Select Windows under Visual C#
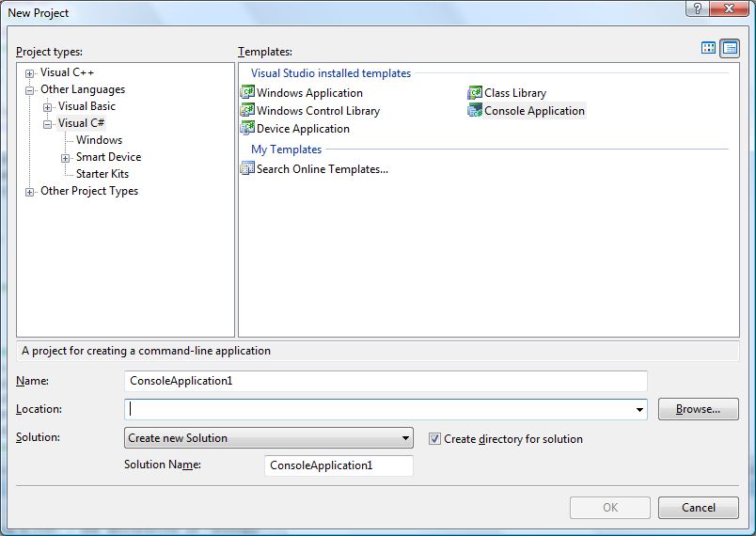Image resolution: width=756 pixels, height=536 pixels. coord(99,140)
